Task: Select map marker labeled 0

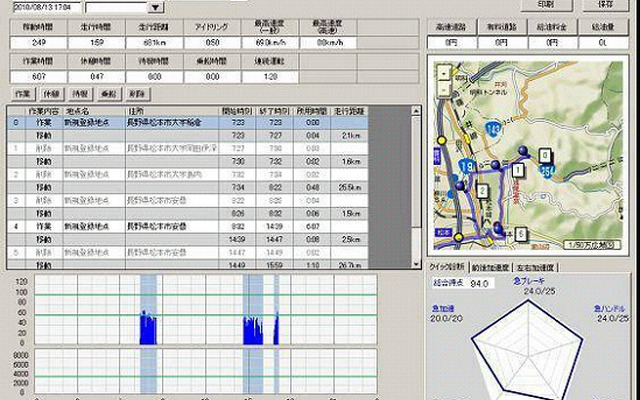Action: (545, 156)
